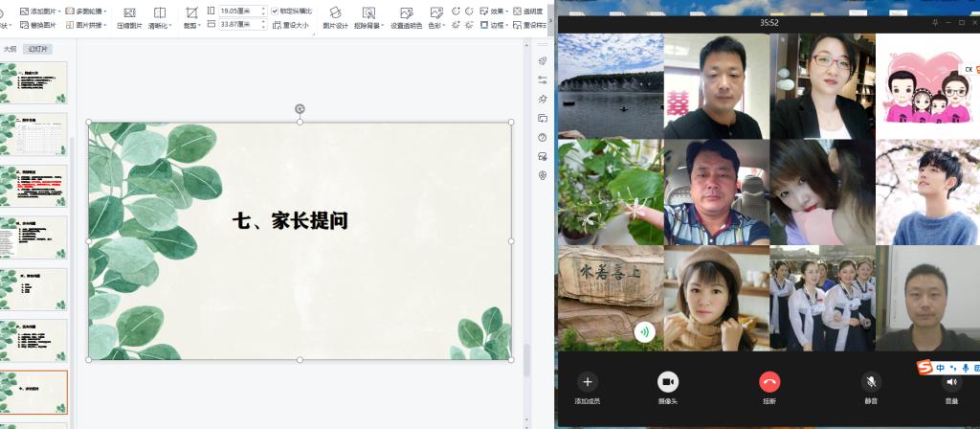Screen dimensions: 980x429
Task: Open the star animation icon in right sidebar
Action: pyautogui.click(x=543, y=99)
